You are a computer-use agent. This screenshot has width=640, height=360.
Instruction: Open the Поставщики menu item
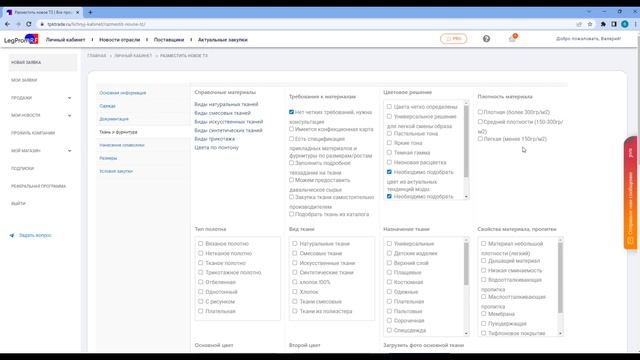169,40
